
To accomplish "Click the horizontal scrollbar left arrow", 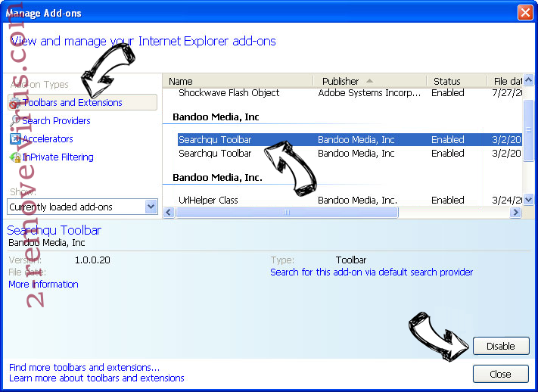I will click(x=169, y=213).
